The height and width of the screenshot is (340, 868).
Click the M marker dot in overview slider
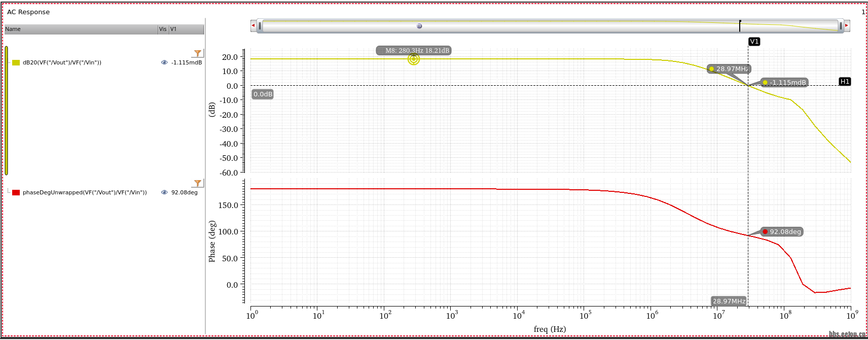(419, 26)
